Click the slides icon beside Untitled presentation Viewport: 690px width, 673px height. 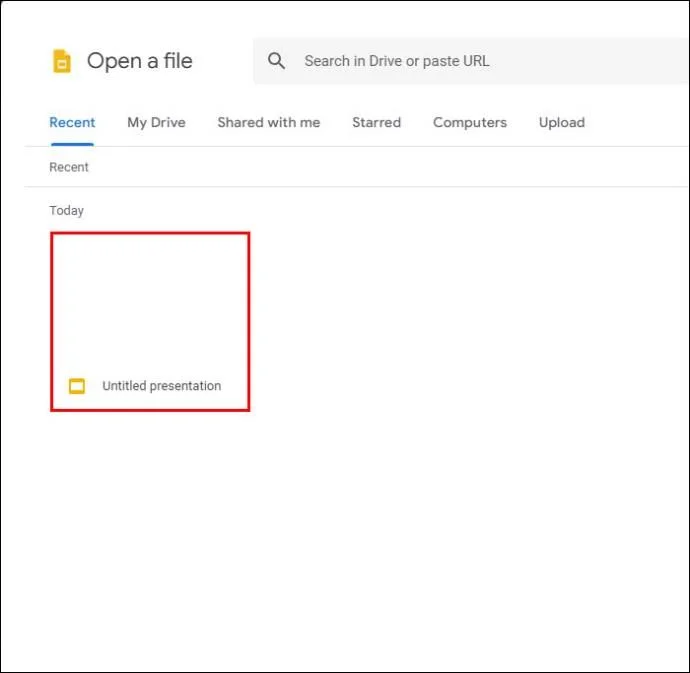pyautogui.click(x=77, y=386)
